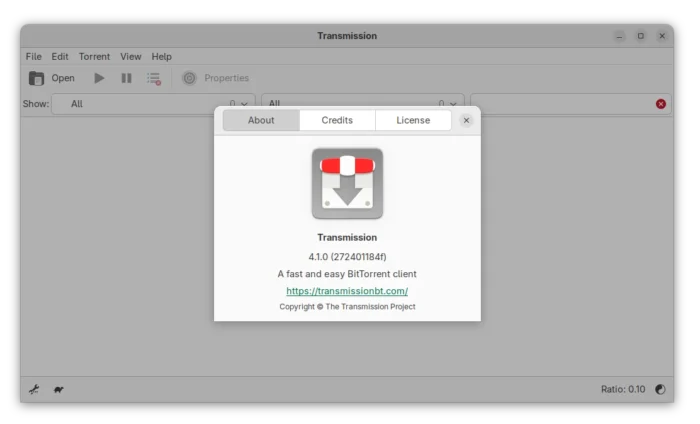Minimize the Transmission window

tap(619, 36)
